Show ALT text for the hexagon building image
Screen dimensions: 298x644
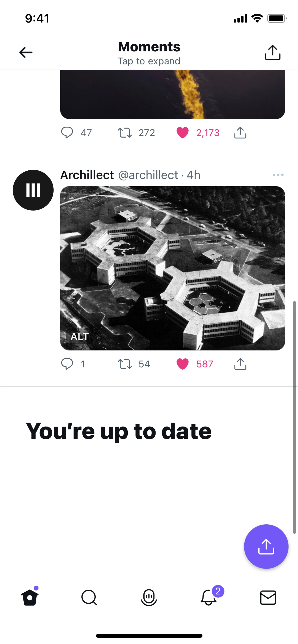point(80,336)
